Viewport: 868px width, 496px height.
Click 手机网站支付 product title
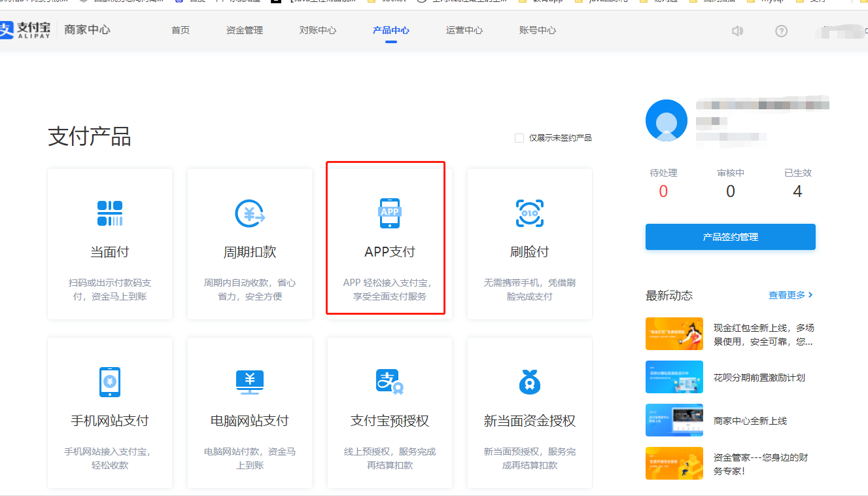pyautogui.click(x=110, y=421)
